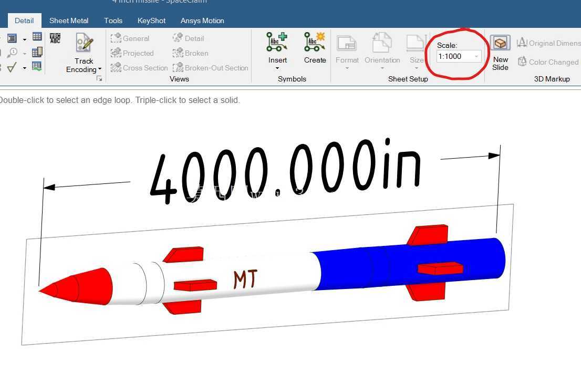Open the Scale 1:1000 combo box

(459, 56)
